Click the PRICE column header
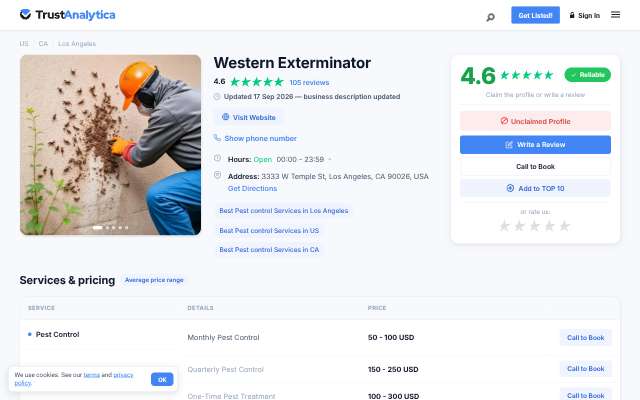Image resolution: width=640 pixels, height=400 pixels. coord(377,308)
